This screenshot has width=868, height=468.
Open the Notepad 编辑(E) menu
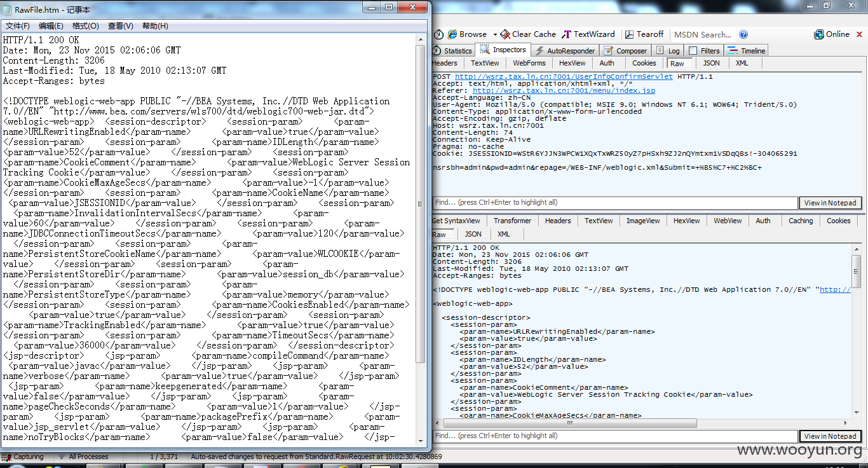click(51, 26)
